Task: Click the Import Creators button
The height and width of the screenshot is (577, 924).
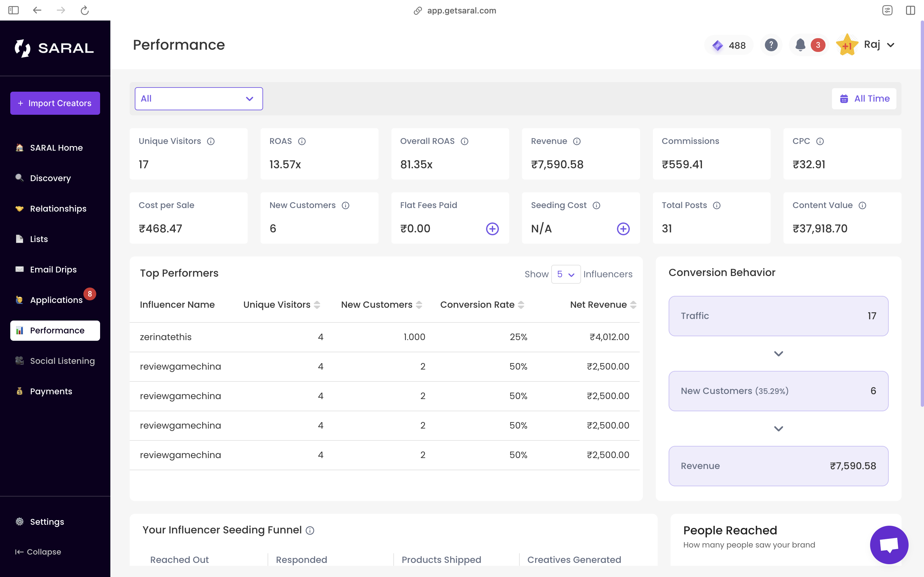Action: (x=55, y=103)
